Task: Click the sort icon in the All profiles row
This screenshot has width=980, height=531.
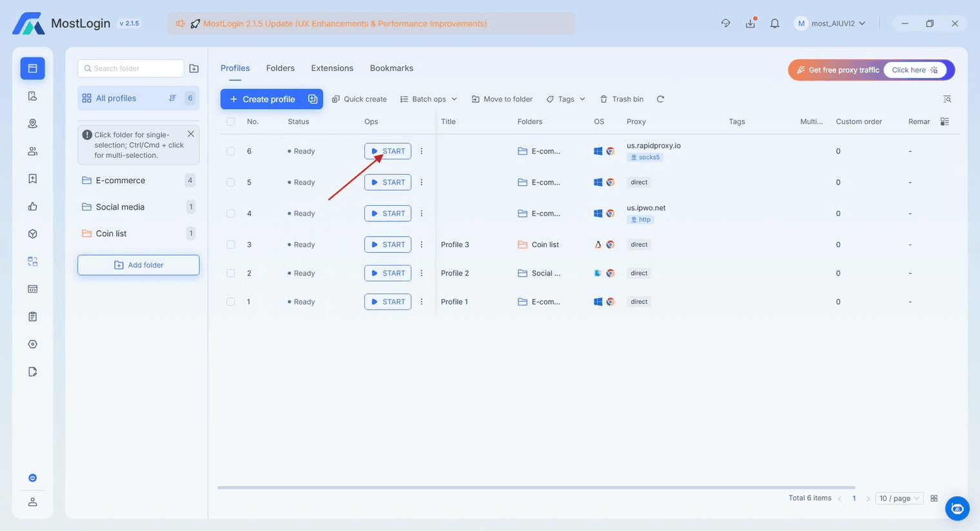Action: [x=172, y=98]
